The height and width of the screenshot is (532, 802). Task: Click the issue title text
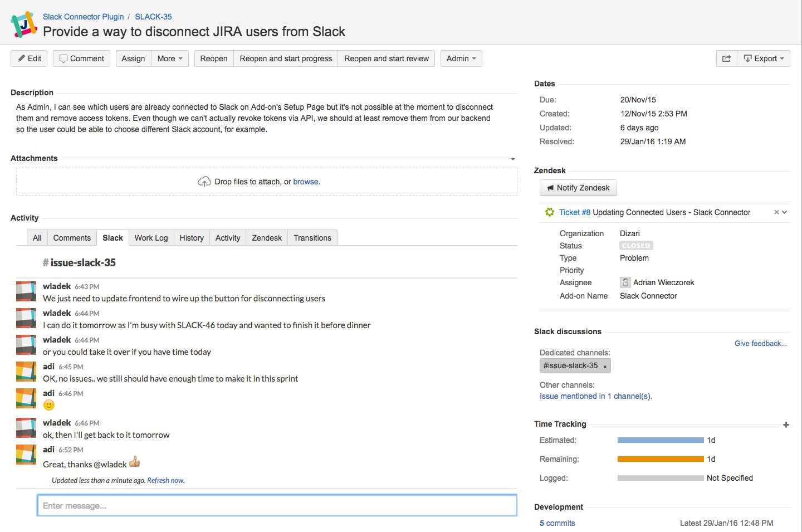(194, 32)
